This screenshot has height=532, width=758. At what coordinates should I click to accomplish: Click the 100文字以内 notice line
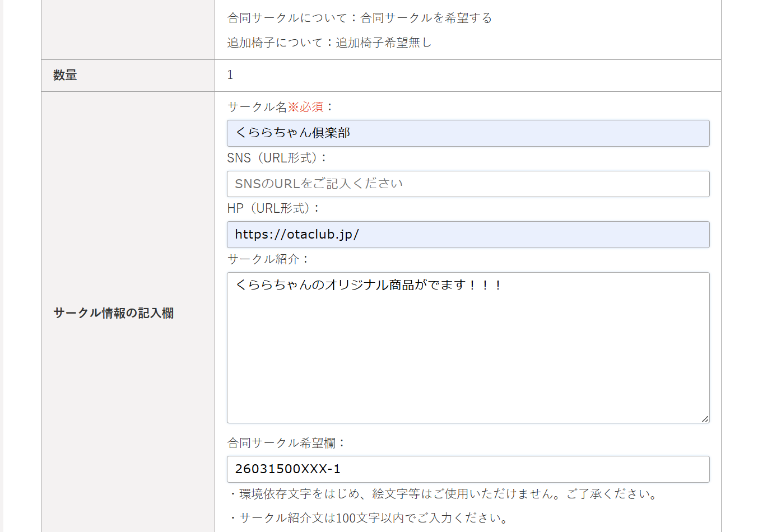pos(370,518)
